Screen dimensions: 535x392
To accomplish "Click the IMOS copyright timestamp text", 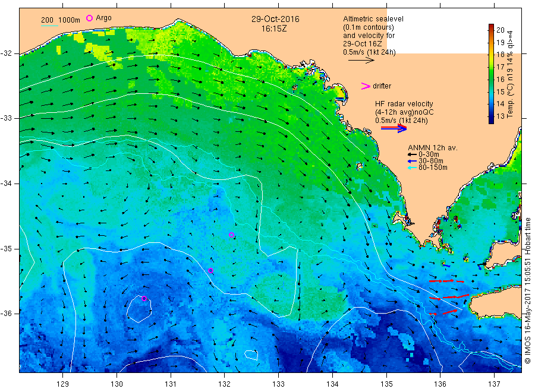I will 527,290.
